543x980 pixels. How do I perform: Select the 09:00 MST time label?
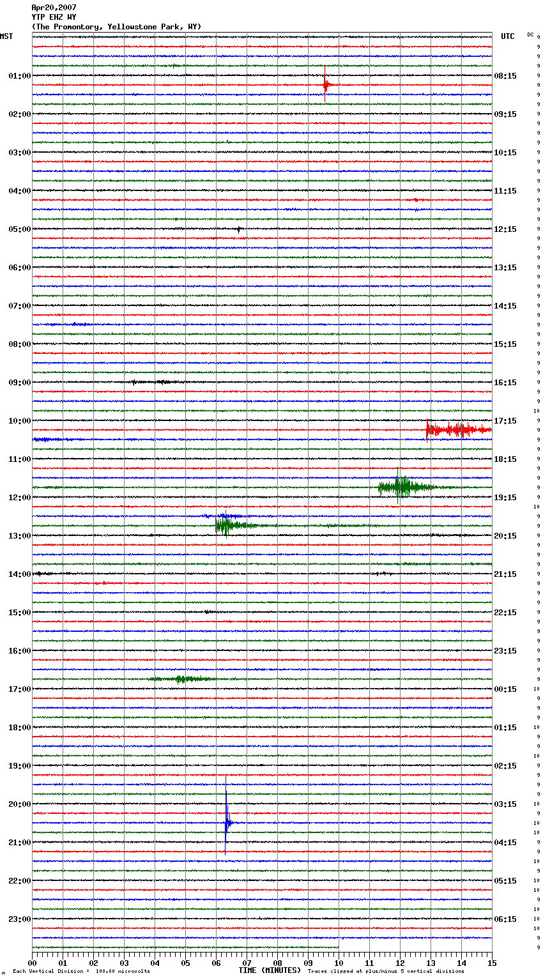tap(20, 383)
